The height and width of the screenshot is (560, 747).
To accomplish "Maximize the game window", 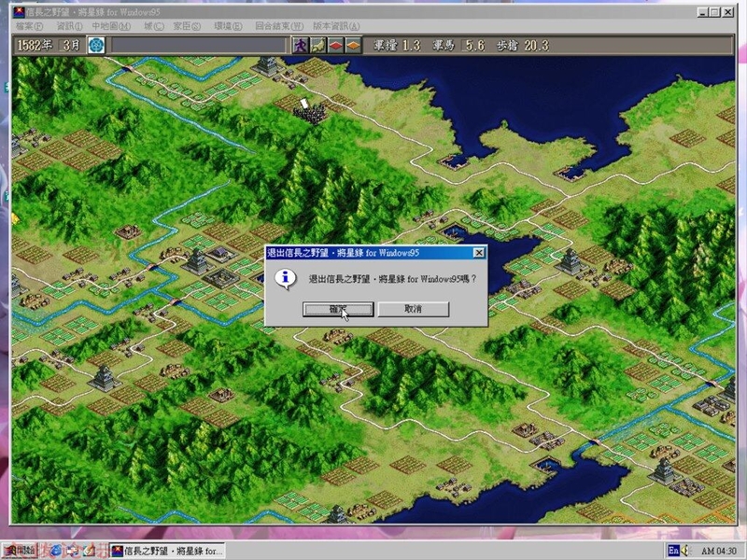I will coord(714,12).
